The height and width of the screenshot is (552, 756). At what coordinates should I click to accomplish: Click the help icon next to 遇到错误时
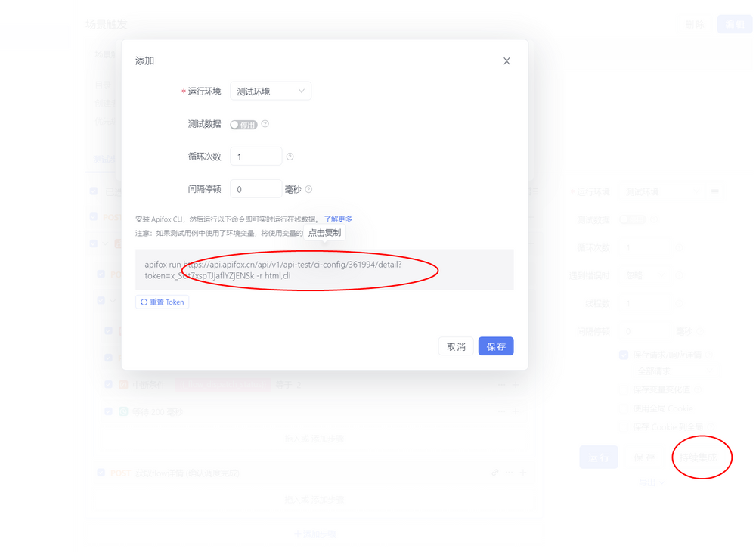pos(678,274)
